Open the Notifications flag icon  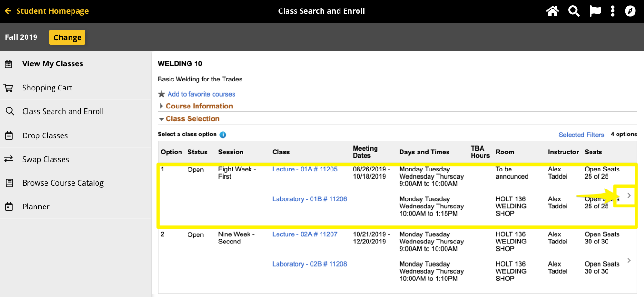[595, 10]
